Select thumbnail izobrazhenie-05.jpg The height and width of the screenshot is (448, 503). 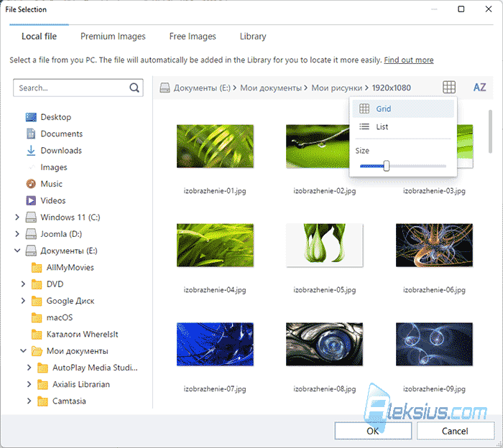point(325,246)
